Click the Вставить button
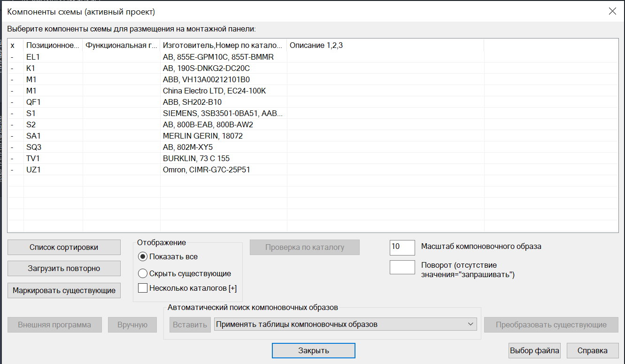 click(x=190, y=325)
